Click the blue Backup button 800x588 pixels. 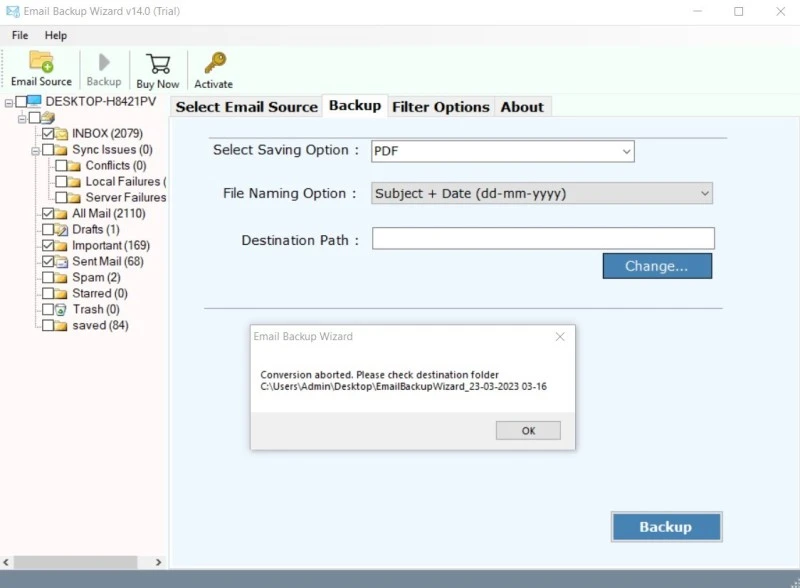click(x=666, y=527)
